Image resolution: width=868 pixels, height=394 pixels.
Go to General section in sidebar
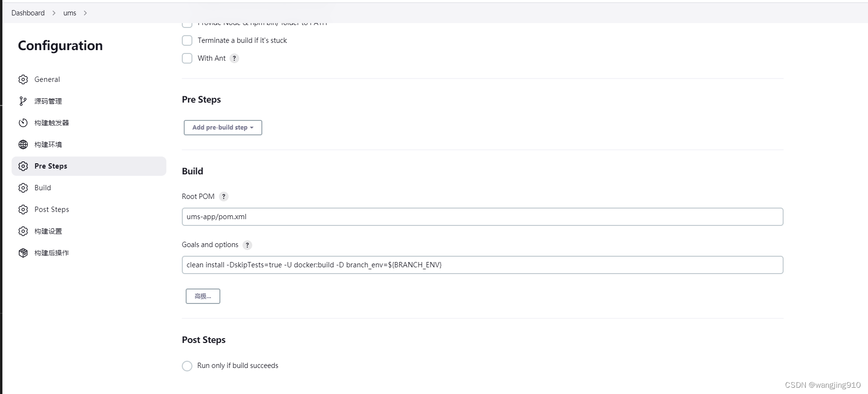click(x=89, y=79)
